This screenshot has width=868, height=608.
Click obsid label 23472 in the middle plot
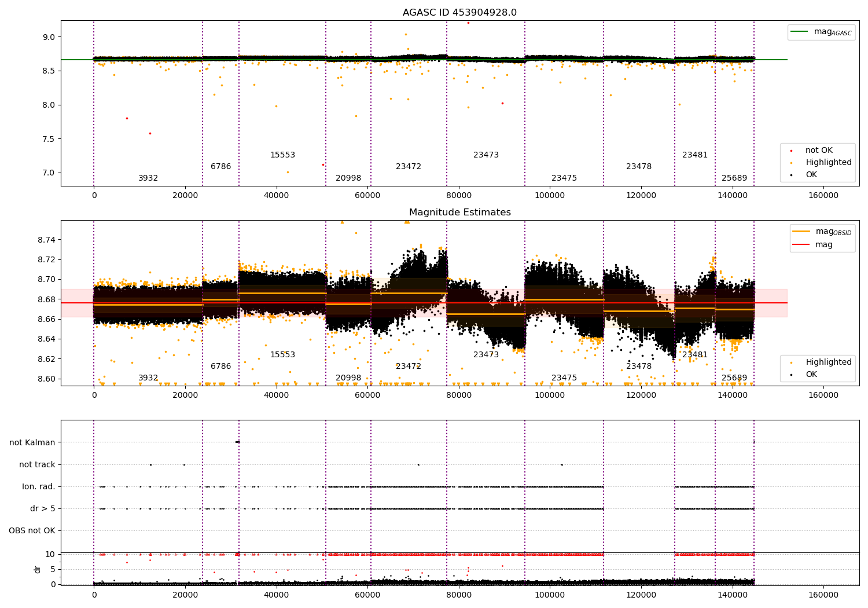pos(409,367)
